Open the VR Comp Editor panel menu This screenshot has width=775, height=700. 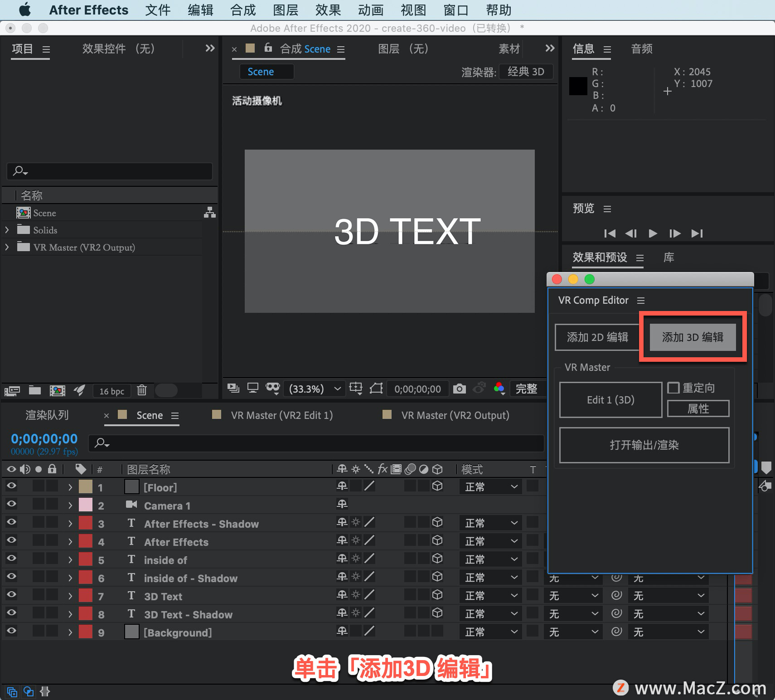point(640,301)
